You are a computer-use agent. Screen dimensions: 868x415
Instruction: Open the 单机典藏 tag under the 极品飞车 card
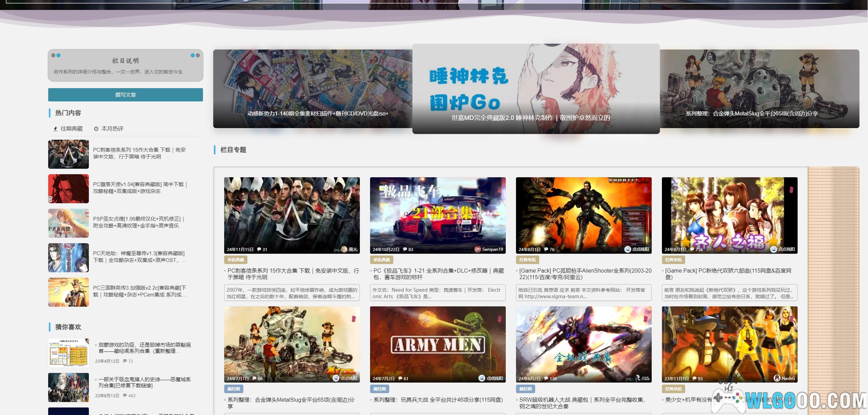coord(381,260)
